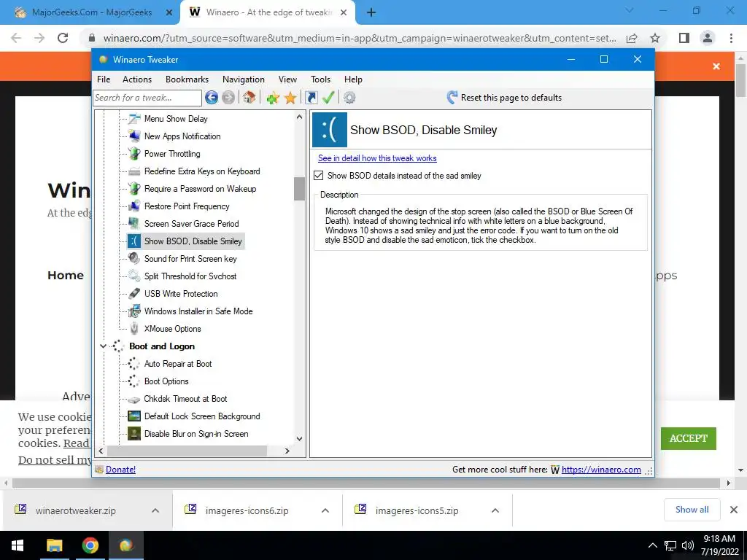The width and height of the screenshot is (747, 560).
Task: Open the Actions menu
Action: point(137,79)
